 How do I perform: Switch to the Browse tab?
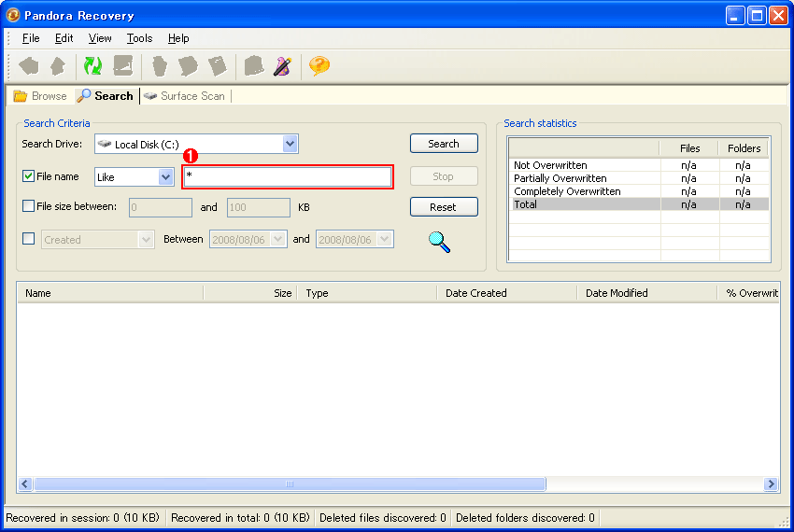coord(40,96)
